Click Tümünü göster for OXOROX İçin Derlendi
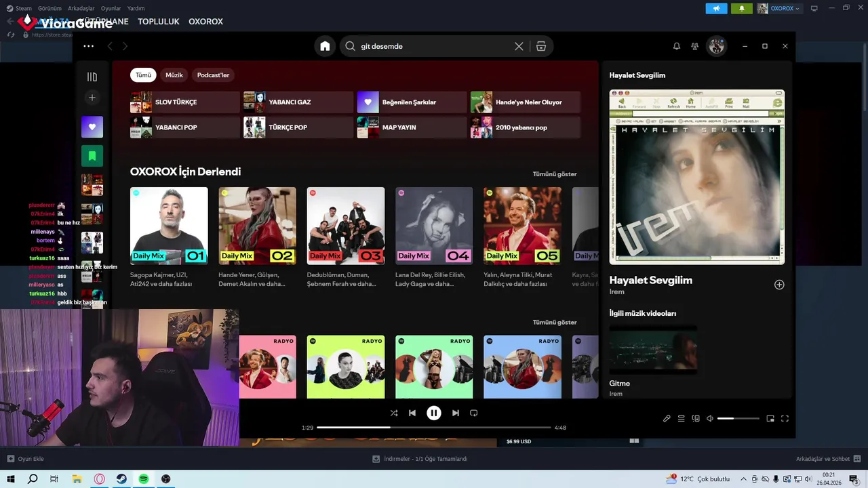 click(555, 174)
